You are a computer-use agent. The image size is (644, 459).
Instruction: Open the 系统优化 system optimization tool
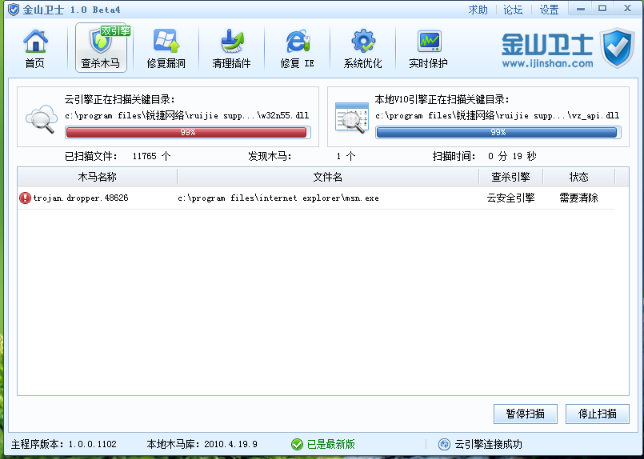click(x=363, y=48)
